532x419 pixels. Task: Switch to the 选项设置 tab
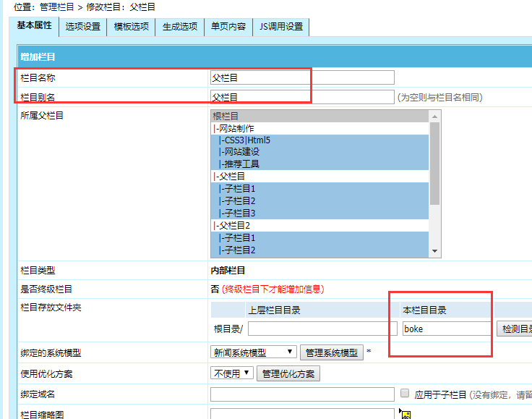[82, 27]
